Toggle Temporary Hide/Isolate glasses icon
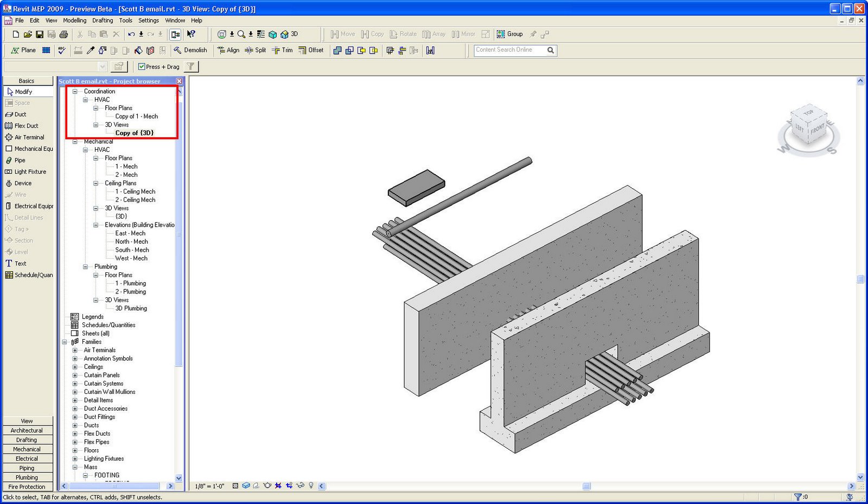 300,486
